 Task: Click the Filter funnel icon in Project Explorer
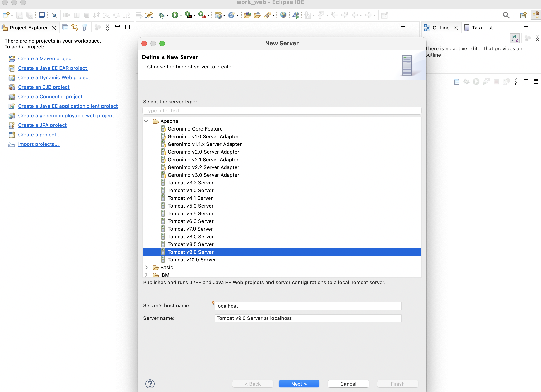pyautogui.click(x=85, y=28)
